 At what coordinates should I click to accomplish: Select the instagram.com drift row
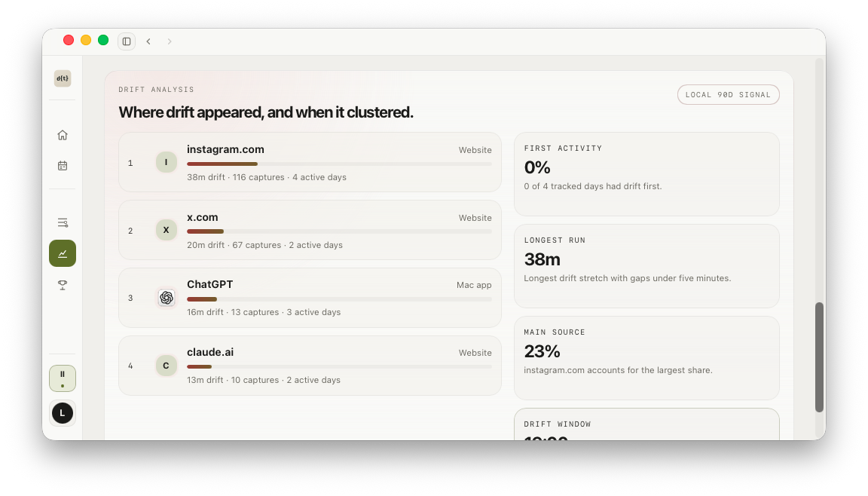pyautogui.click(x=310, y=162)
